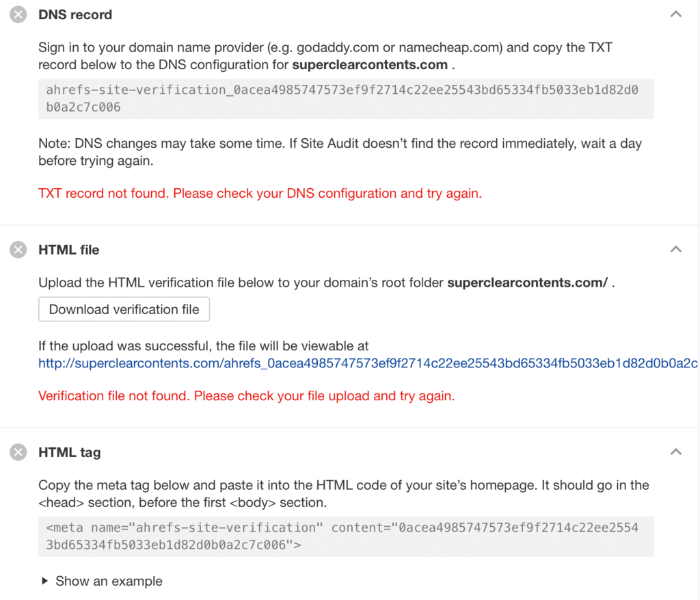The image size is (700, 600).
Task: Collapse the HTML file section chevron
Action: [675, 250]
